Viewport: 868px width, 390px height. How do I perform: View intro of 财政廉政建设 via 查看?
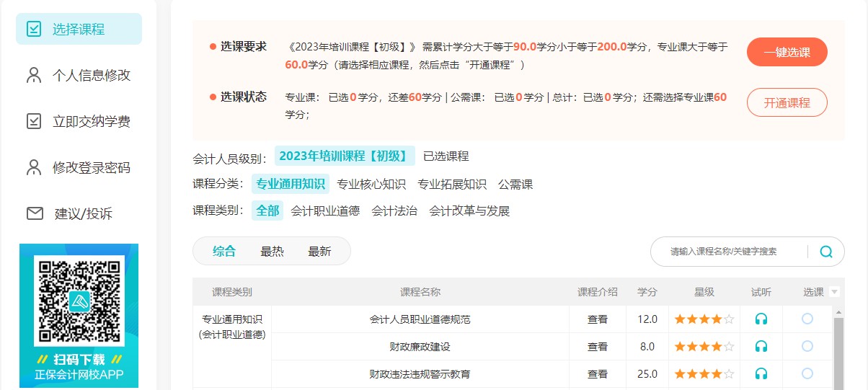point(598,346)
